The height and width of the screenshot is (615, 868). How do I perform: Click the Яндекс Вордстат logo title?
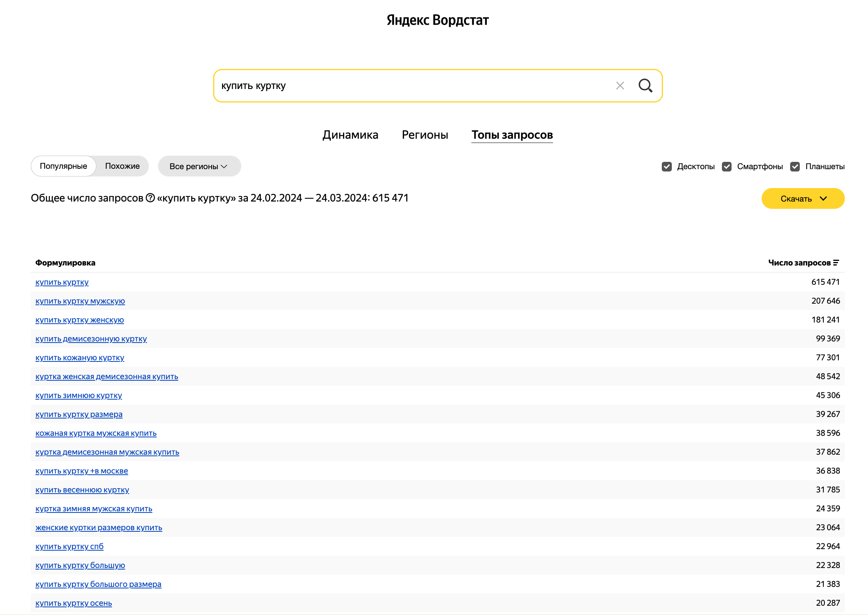pyautogui.click(x=438, y=20)
